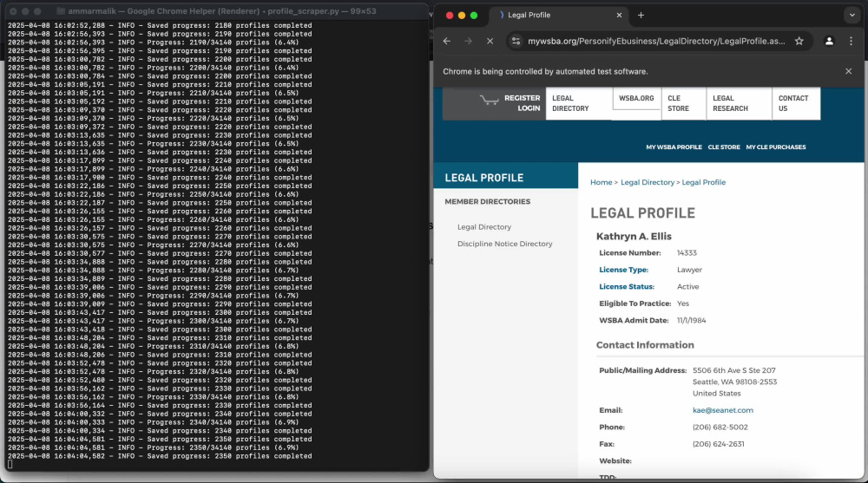868x483 pixels.
Task: Click Chrome forward arrow button
Action: (x=469, y=41)
